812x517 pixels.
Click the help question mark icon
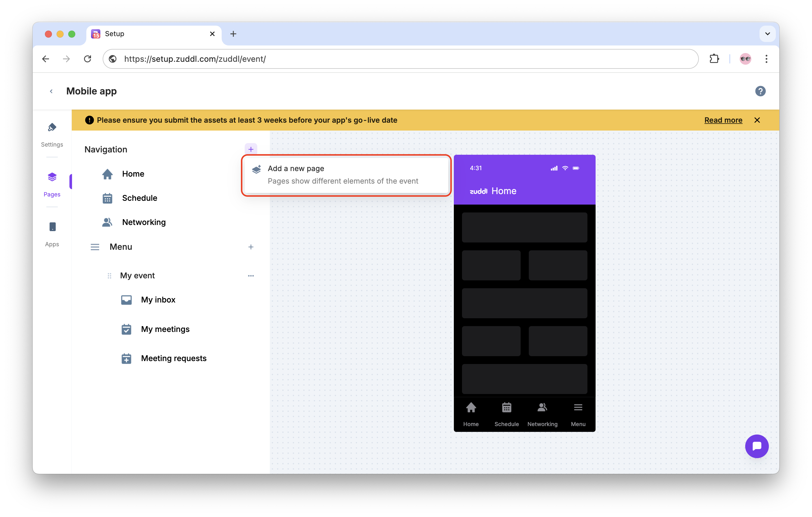(760, 91)
